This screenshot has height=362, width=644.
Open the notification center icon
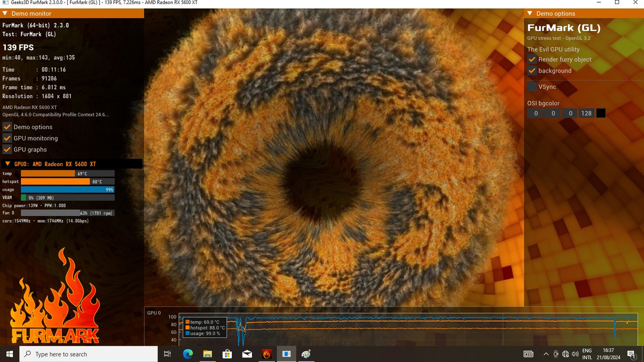[631, 354]
